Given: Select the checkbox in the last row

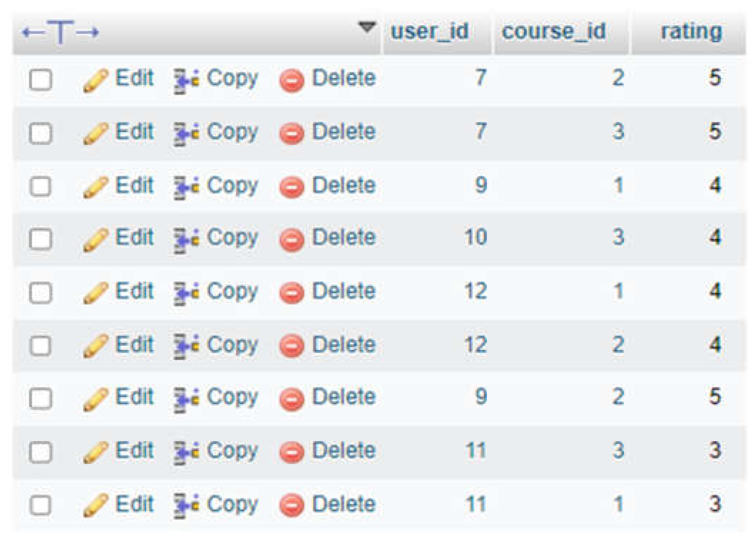Looking at the screenshot, I should 41,505.
